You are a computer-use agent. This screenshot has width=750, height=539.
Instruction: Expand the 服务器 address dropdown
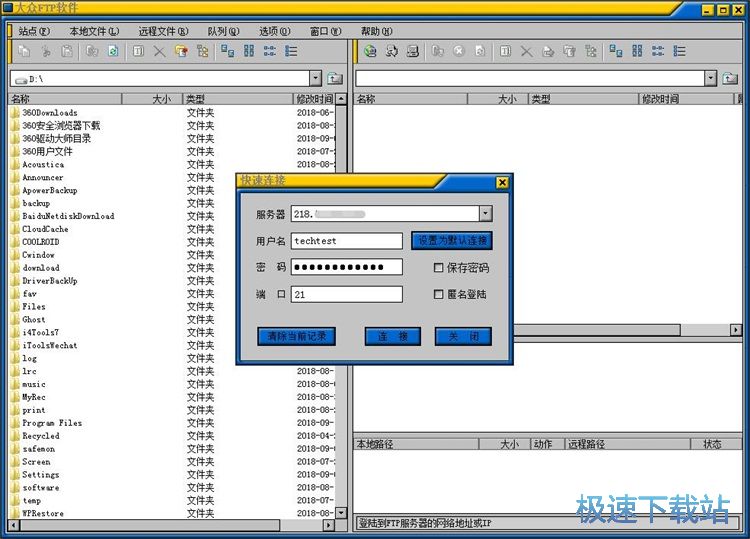(485, 214)
